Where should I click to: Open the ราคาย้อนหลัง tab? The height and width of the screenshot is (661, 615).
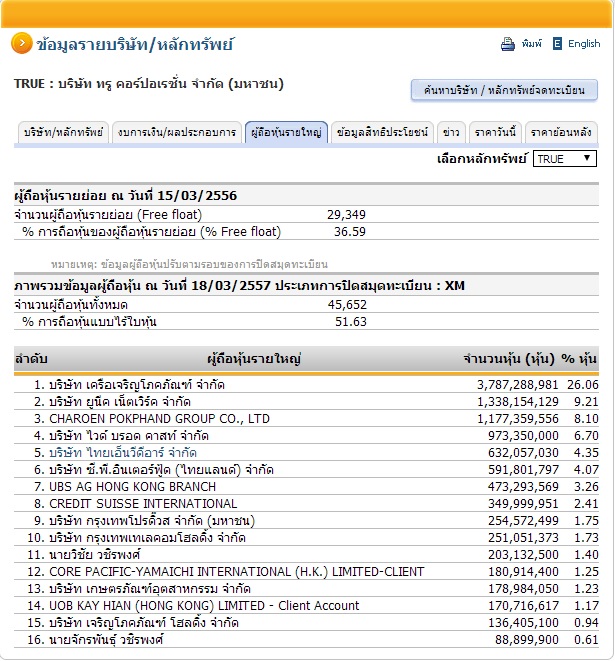coord(561,132)
